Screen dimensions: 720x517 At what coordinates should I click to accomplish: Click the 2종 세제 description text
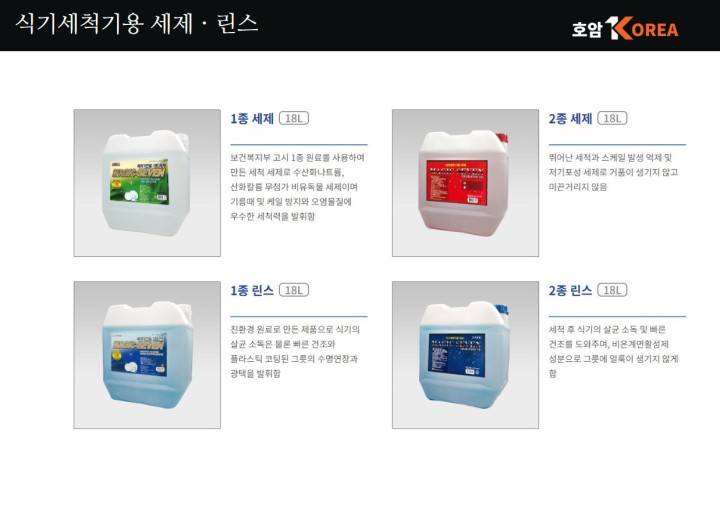pos(613,172)
